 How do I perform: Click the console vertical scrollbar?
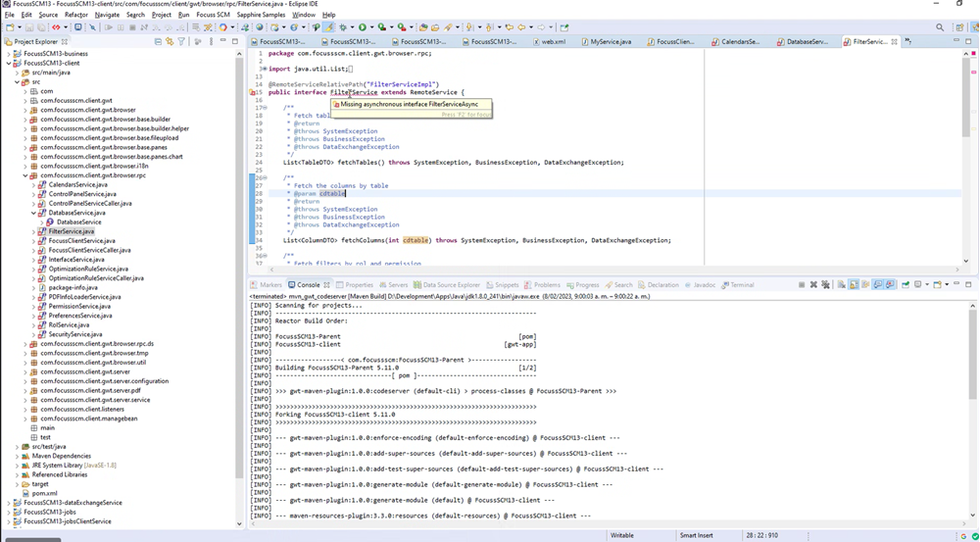[x=972, y=357]
